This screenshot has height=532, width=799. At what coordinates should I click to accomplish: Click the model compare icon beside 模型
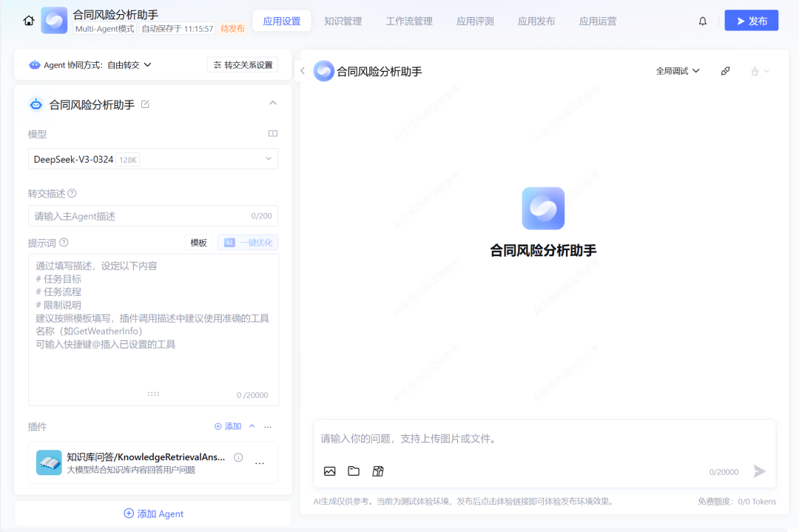coord(272,133)
